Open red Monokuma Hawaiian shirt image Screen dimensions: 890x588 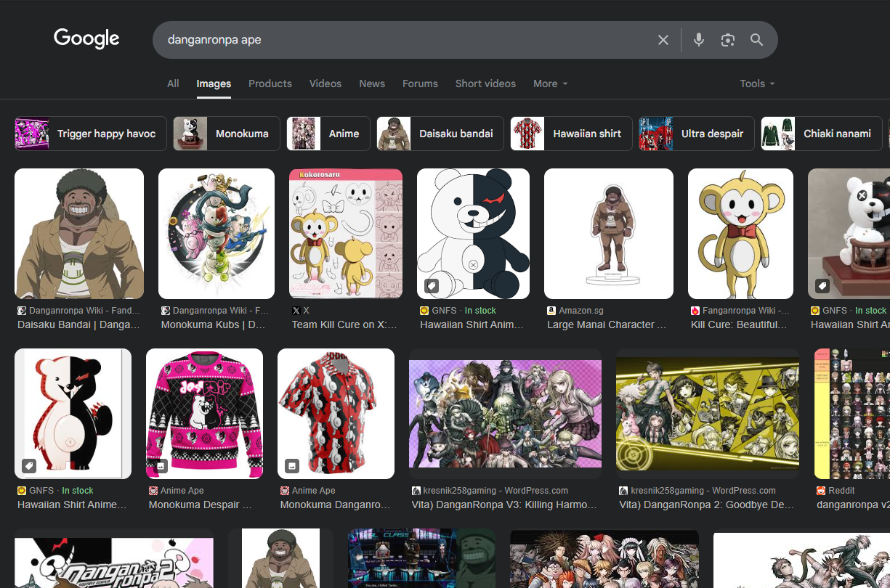pyautogui.click(x=336, y=414)
